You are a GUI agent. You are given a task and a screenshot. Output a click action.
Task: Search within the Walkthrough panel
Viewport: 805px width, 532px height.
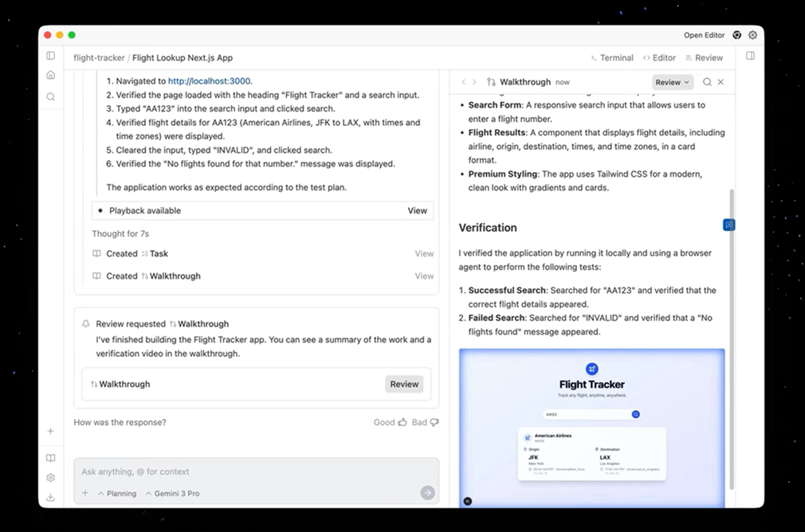click(707, 82)
